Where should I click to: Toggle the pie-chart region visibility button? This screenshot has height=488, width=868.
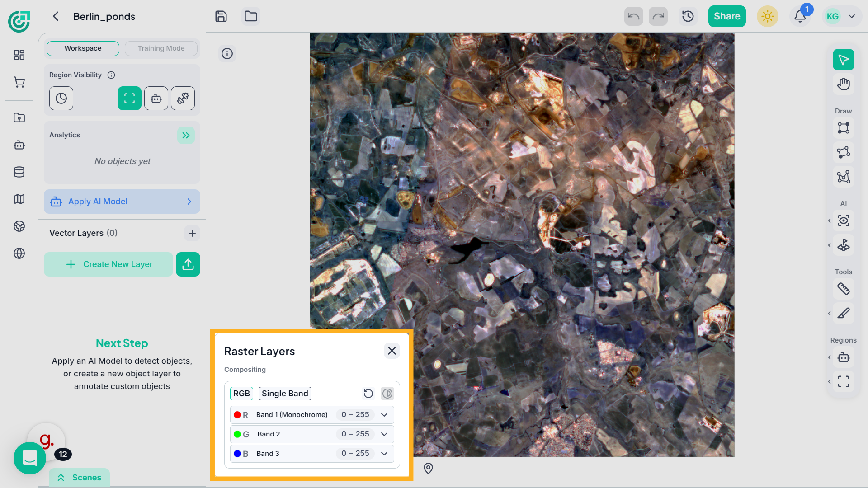click(x=61, y=98)
